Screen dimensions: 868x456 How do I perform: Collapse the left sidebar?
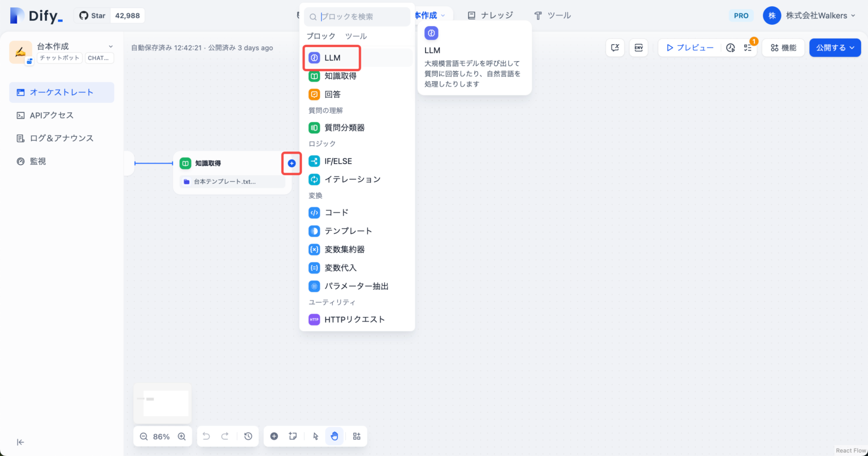click(x=20, y=442)
